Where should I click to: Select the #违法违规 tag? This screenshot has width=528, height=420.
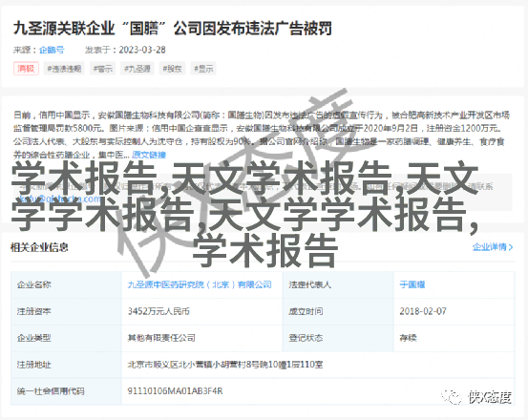[x=64, y=69]
